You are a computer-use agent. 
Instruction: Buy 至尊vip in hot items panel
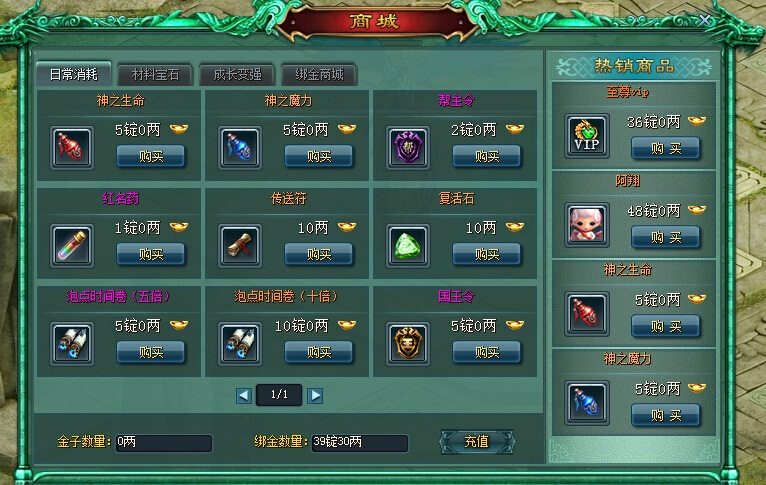666,148
